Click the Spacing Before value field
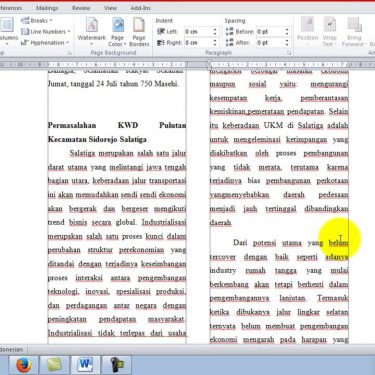 (x=269, y=32)
